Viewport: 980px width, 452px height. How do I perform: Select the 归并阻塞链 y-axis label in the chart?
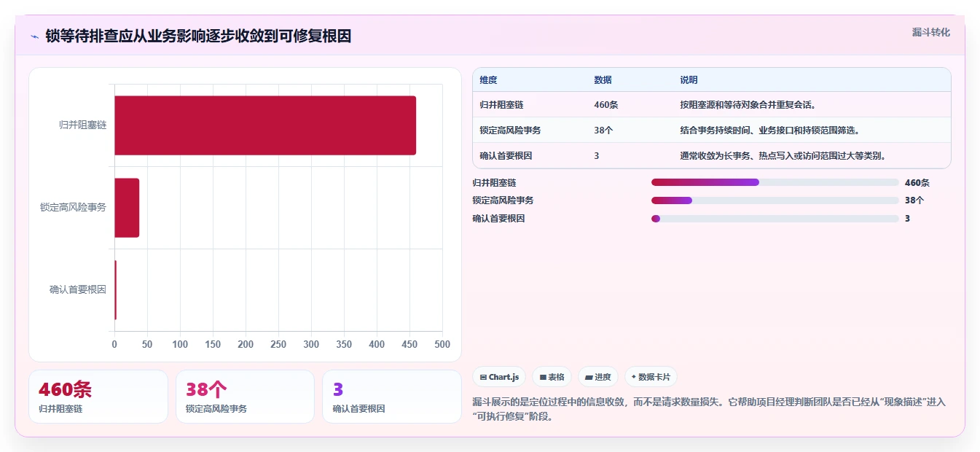[x=82, y=125]
